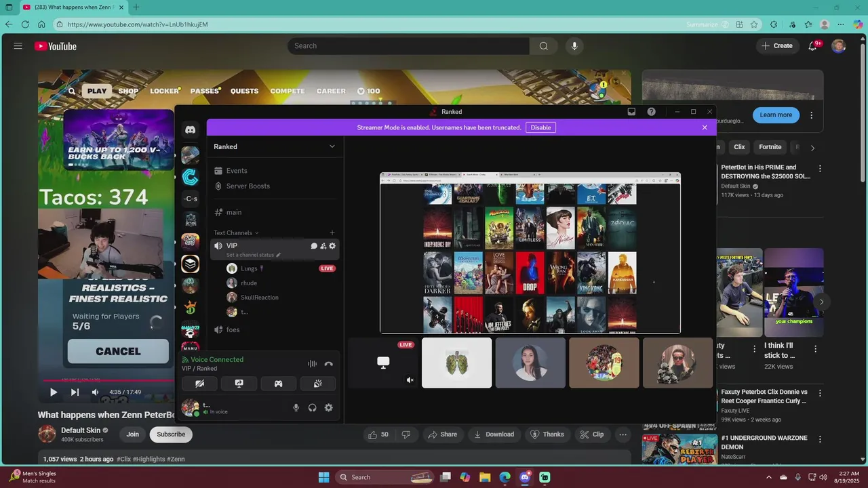Play the YouTube video

coord(54,392)
